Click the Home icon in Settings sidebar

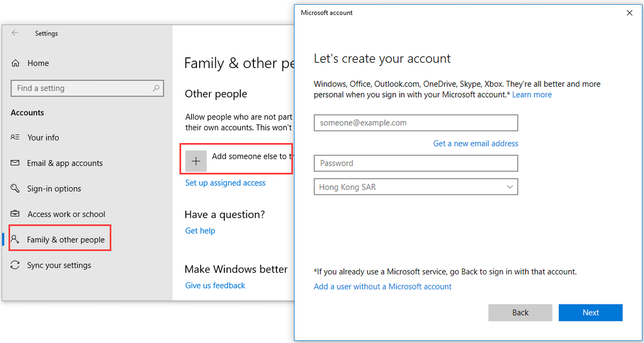[x=16, y=63]
